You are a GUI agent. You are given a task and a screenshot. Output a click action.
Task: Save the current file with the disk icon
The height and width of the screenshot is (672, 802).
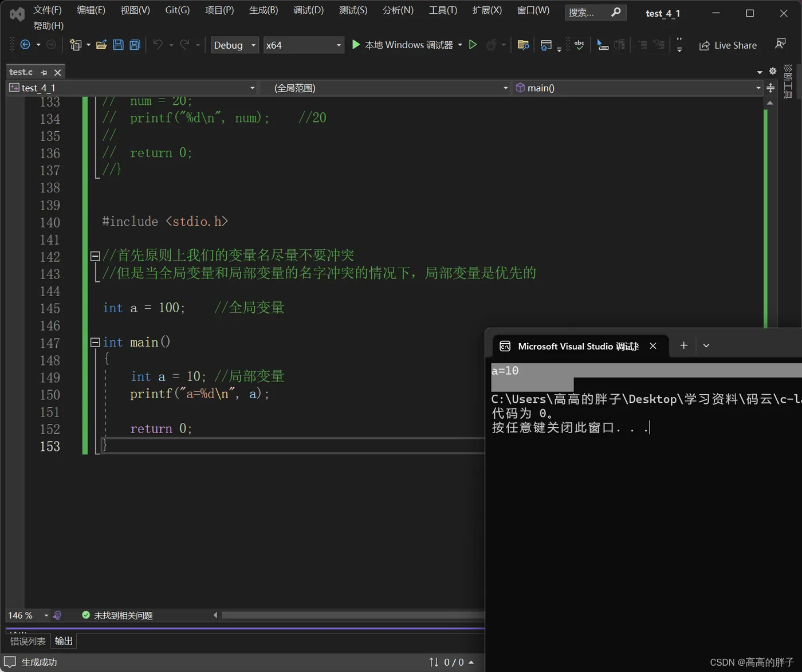(118, 45)
